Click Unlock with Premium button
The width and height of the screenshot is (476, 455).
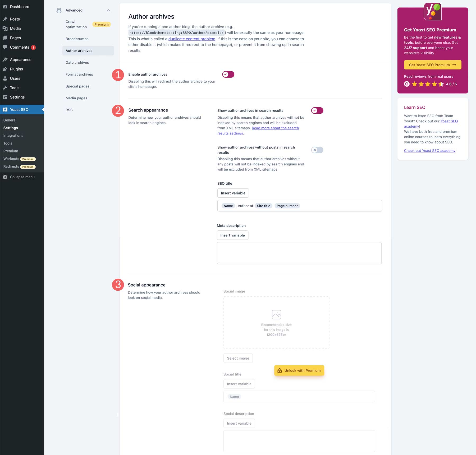coord(299,371)
